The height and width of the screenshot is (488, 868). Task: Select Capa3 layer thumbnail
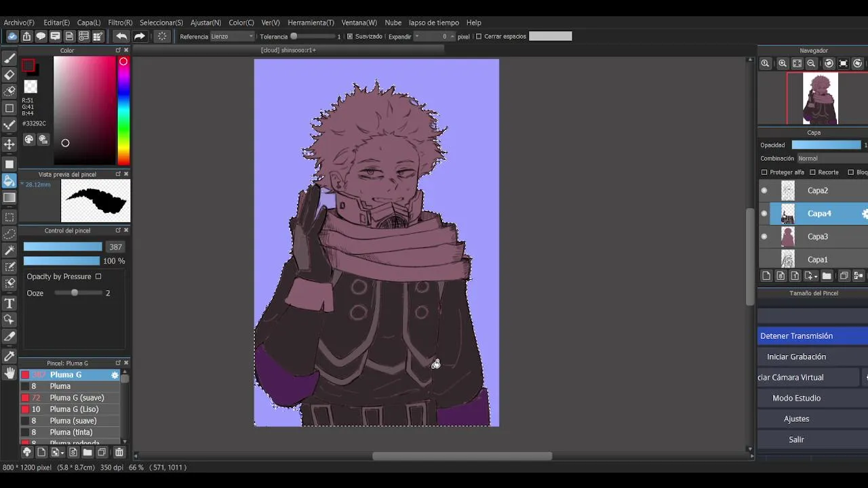(x=787, y=237)
